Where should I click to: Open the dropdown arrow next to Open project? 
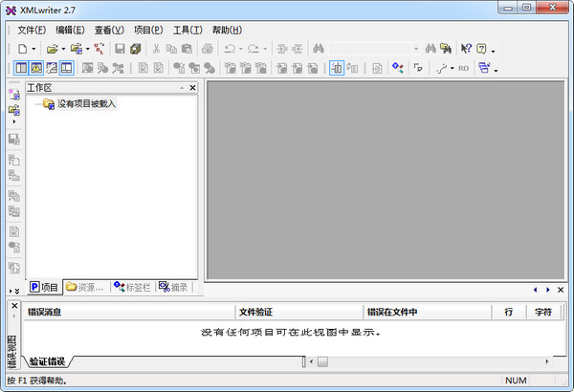[x=87, y=49]
